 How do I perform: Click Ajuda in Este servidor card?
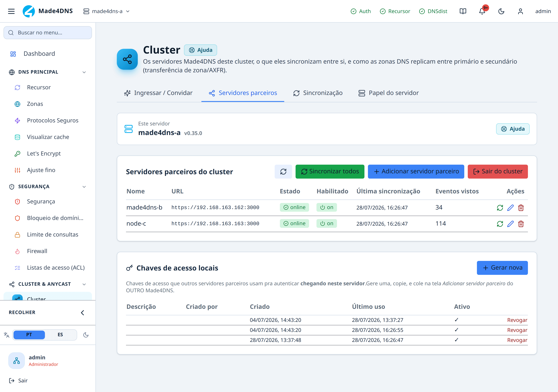513,129
